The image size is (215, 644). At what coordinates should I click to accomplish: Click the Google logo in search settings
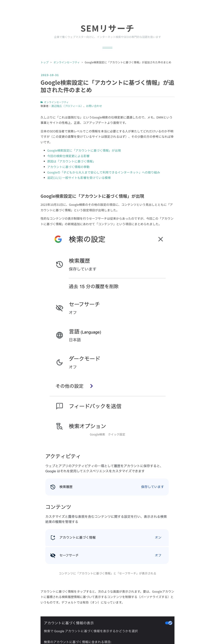point(58,239)
